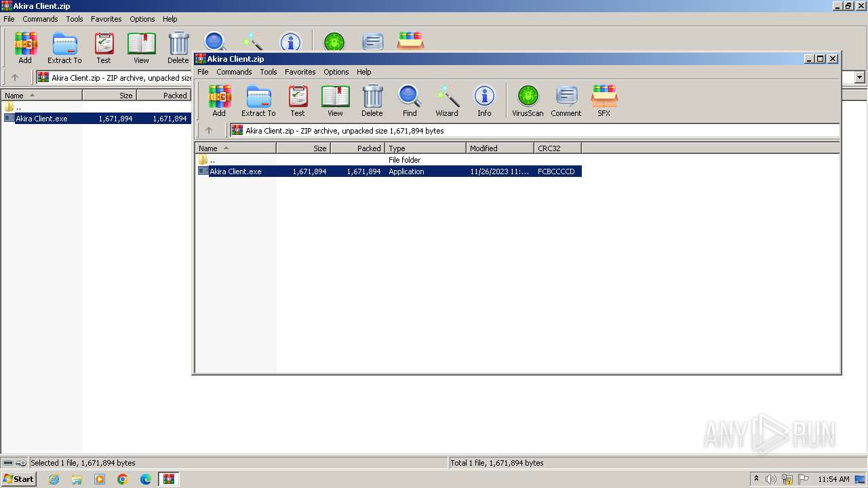Screen dimensions: 868x488
Task: Open Windows Media Player from taskbar
Action: click(x=100, y=479)
